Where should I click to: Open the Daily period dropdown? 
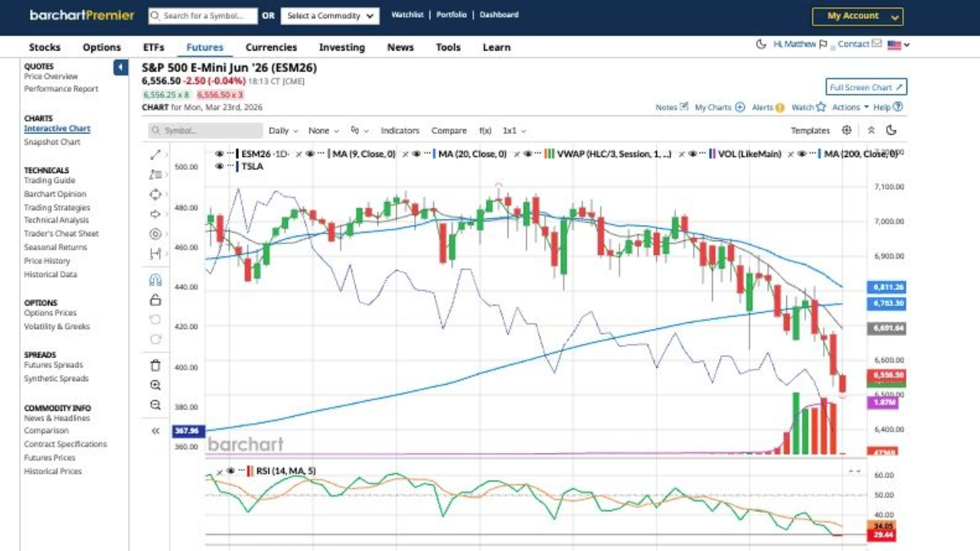click(x=283, y=131)
